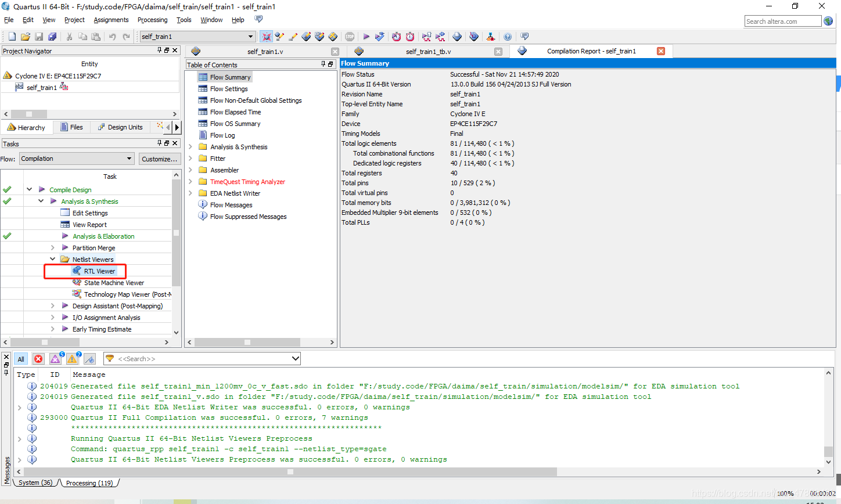Image resolution: width=841 pixels, height=504 pixels.
Task: Open the Programmer toolbar icon
Action: (x=474, y=37)
